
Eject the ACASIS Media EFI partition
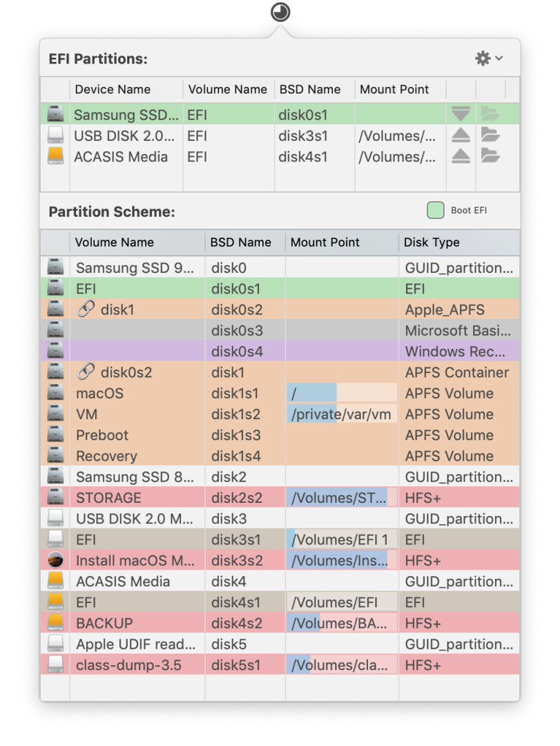[x=461, y=156]
